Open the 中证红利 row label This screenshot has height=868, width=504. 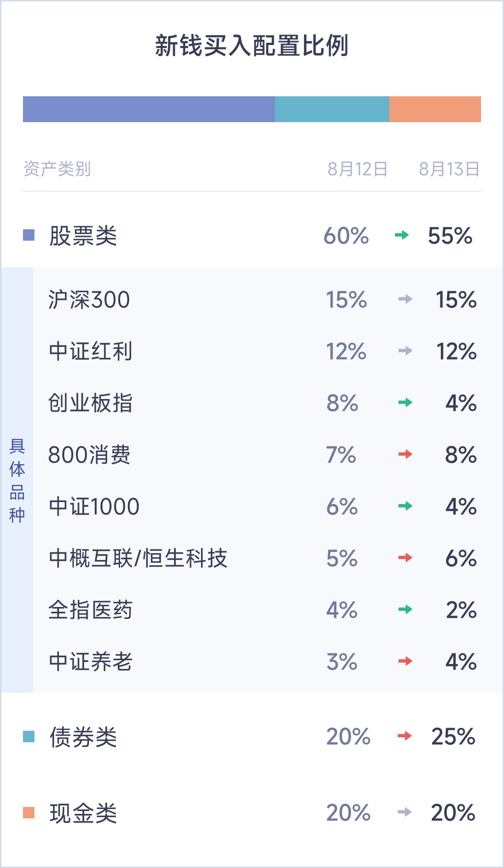(x=90, y=351)
